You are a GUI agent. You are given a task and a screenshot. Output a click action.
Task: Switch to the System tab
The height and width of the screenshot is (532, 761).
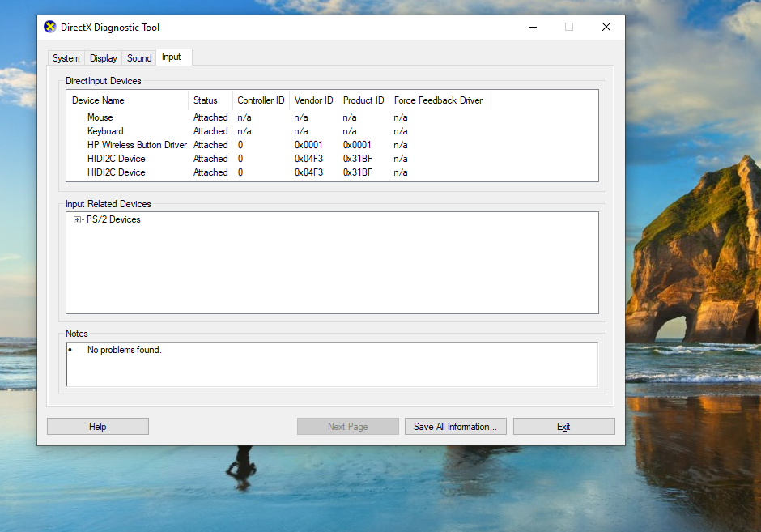[x=66, y=58]
